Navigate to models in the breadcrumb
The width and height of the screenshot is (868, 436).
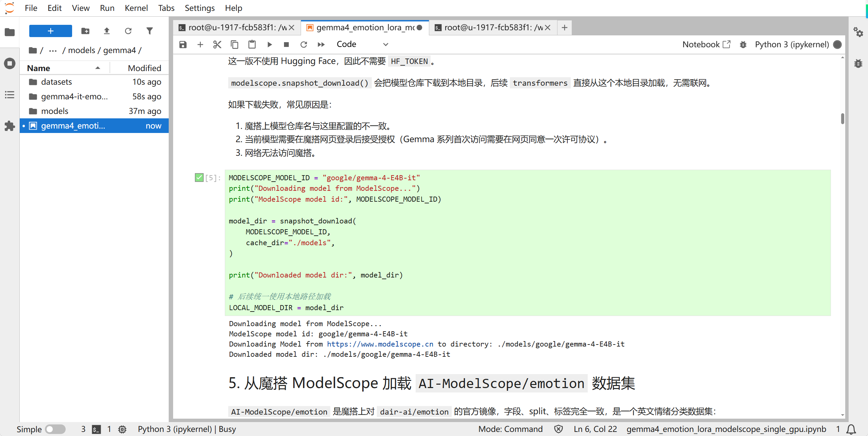[x=82, y=50]
